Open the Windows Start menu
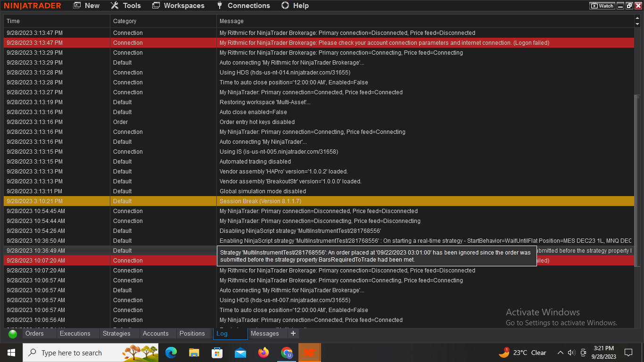Viewport: 644px width, 362px height. pyautogui.click(x=11, y=353)
